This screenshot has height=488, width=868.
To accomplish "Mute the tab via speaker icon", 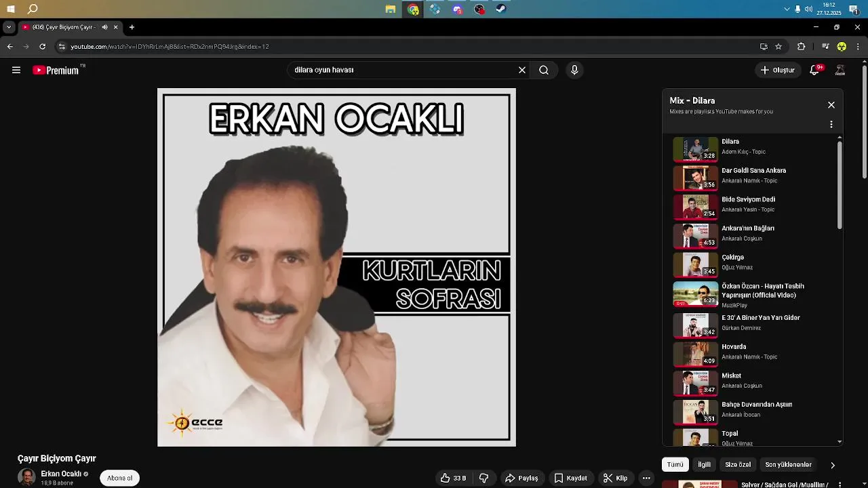I will point(105,27).
